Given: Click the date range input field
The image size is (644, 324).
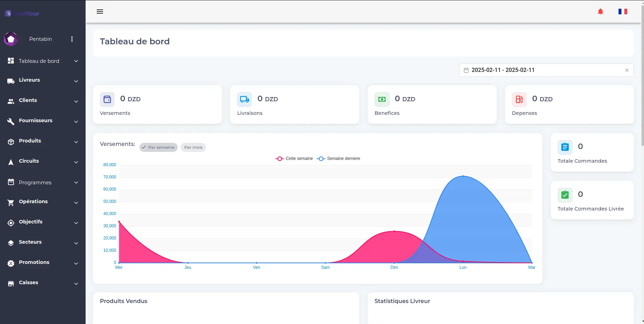Looking at the screenshot, I should pos(541,70).
